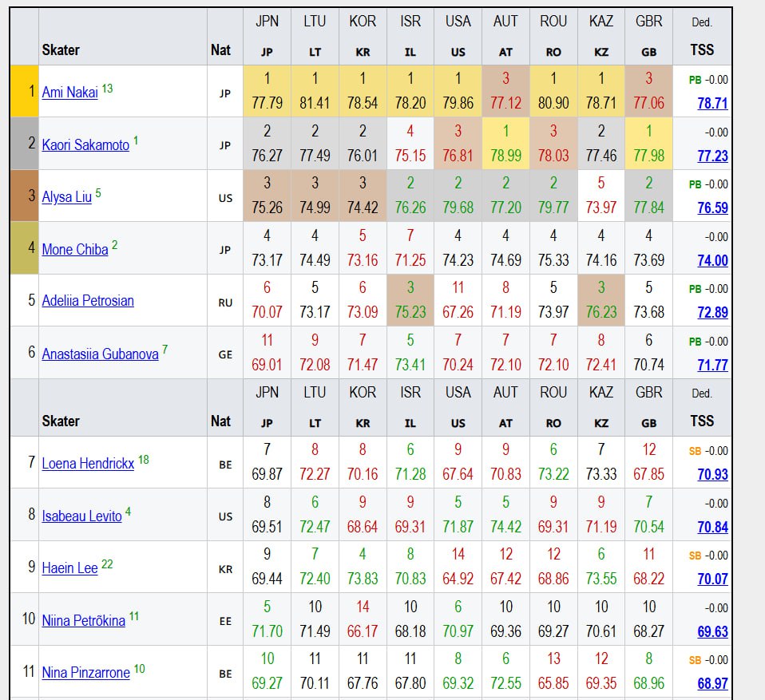Open Ami Nakai's skater profile link
The width and height of the screenshot is (765, 700).
tap(69, 93)
